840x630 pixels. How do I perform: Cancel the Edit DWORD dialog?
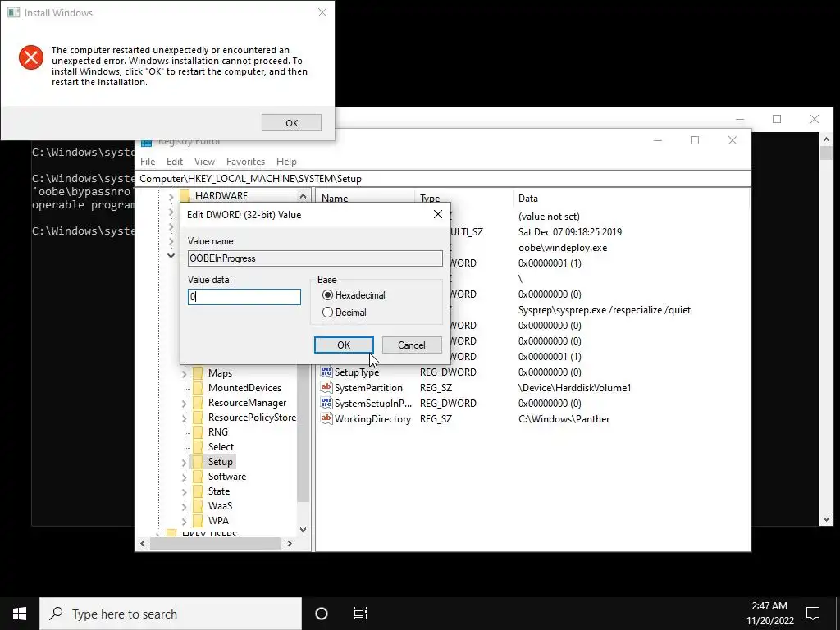pyautogui.click(x=412, y=345)
